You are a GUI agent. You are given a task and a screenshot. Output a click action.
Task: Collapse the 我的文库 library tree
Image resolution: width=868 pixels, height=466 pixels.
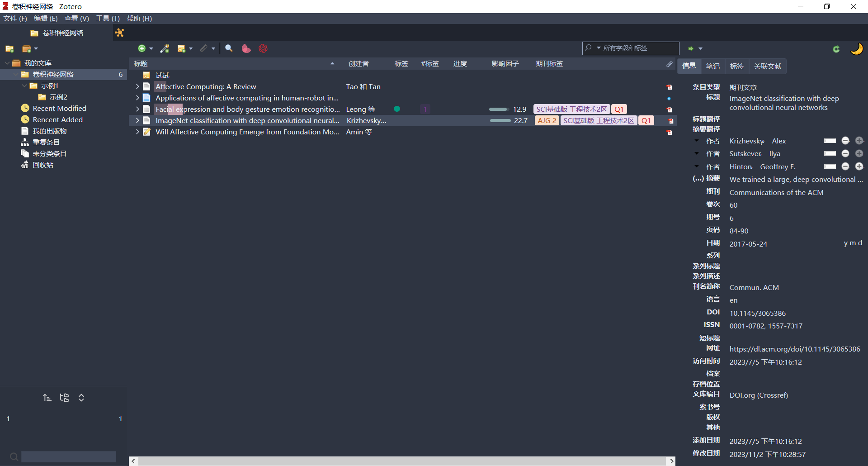pyautogui.click(x=7, y=63)
